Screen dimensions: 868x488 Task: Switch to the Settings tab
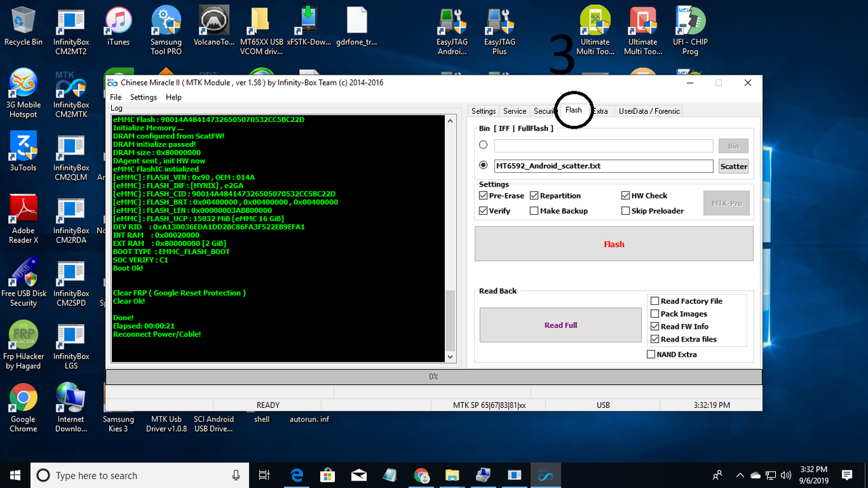(484, 111)
